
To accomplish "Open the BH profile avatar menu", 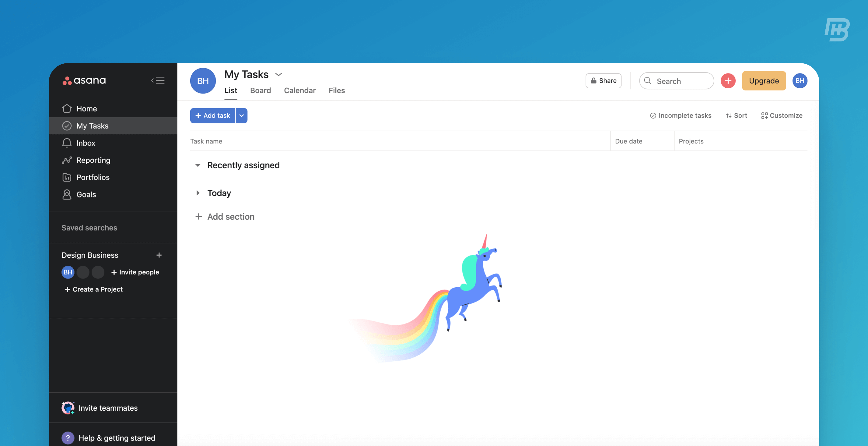I will pos(800,81).
